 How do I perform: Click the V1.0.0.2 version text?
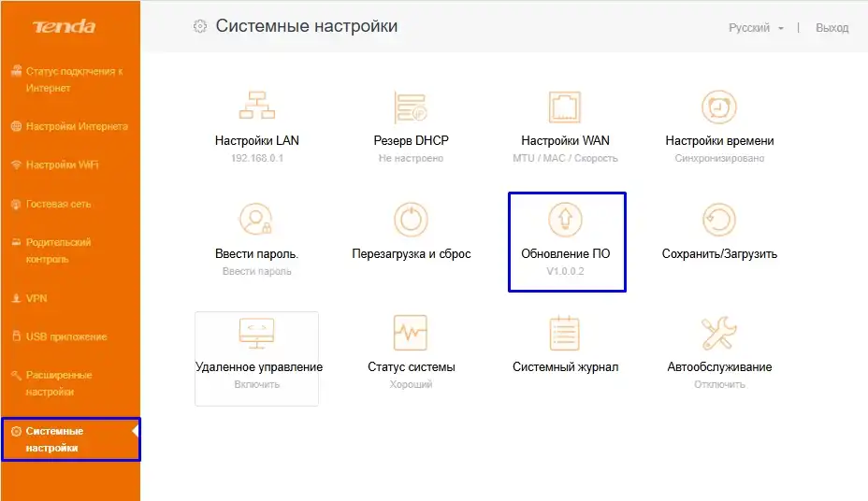pos(565,271)
